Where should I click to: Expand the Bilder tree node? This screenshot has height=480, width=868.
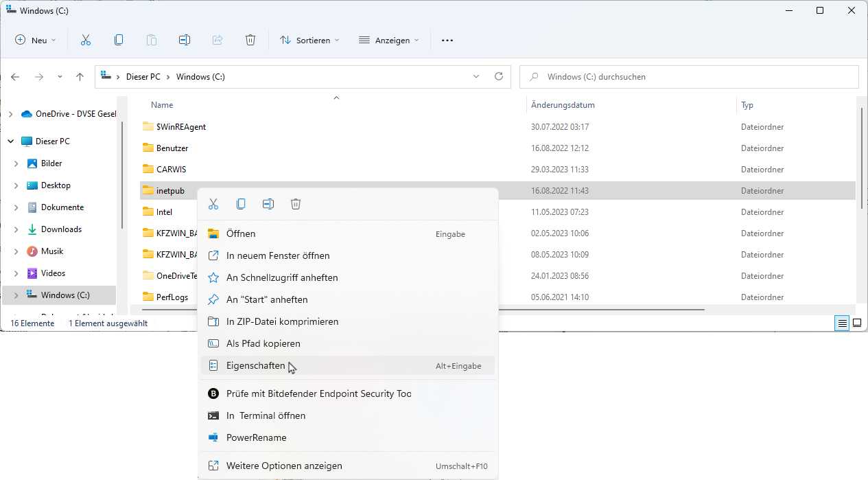click(x=16, y=163)
